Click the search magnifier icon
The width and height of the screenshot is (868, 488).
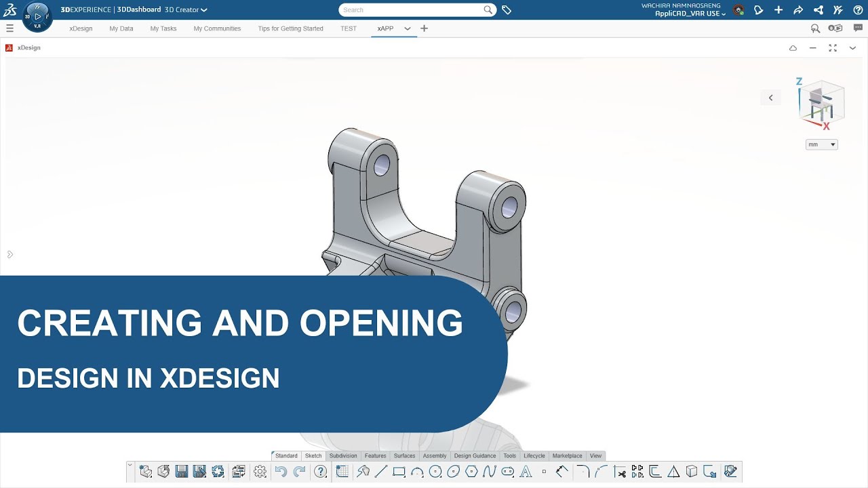coord(488,9)
